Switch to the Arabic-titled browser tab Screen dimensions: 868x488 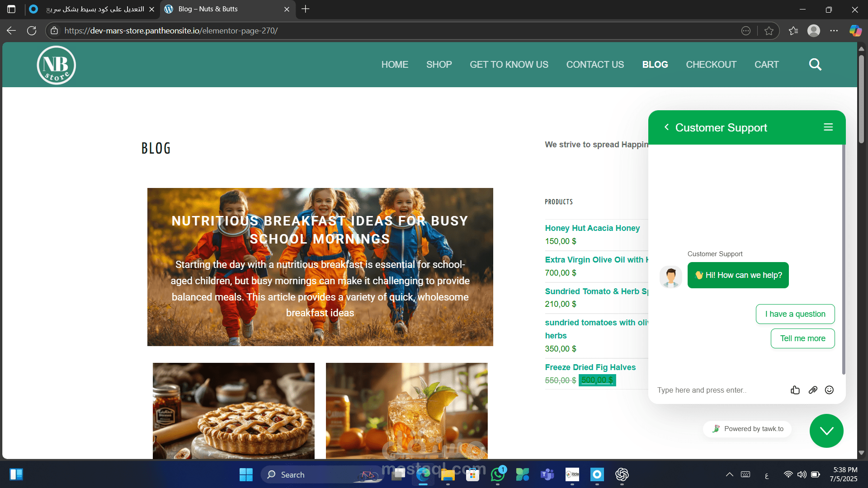pos(95,9)
